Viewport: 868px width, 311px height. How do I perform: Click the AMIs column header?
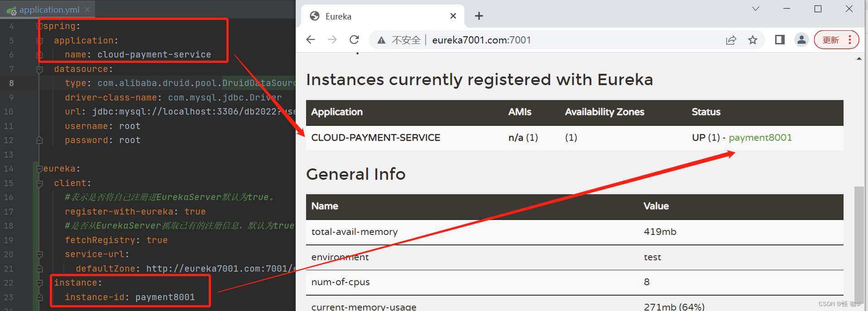(520, 112)
